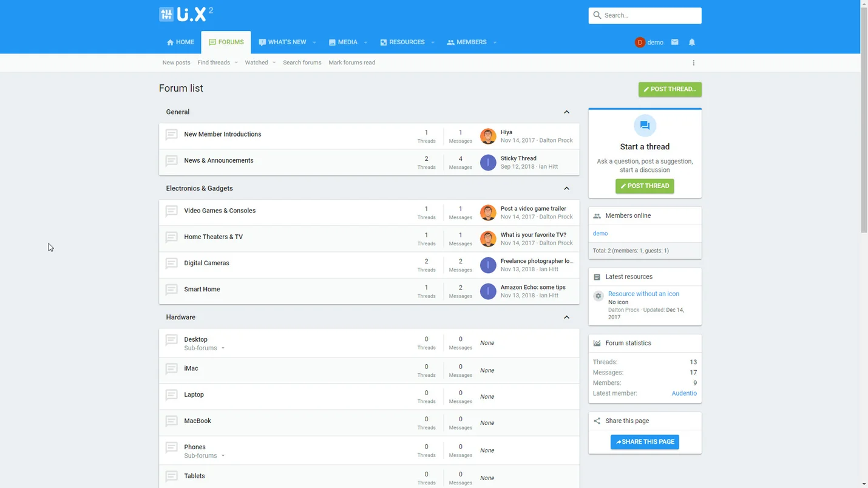Open the What's New tab
This screenshot has width=868, height=488.
point(282,42)
